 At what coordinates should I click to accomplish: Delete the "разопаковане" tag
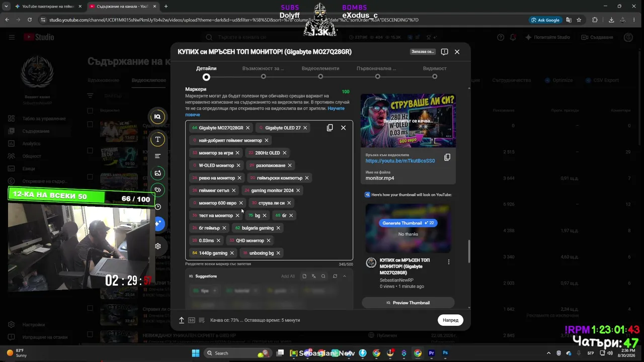pyautogui.click(x=290, y=165)
